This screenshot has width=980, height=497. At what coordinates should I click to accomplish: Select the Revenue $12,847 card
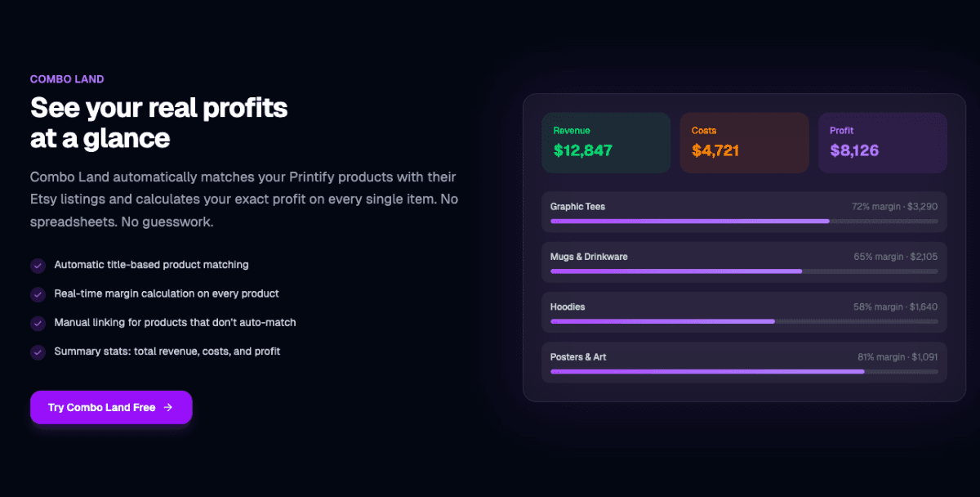coord(605,143)
